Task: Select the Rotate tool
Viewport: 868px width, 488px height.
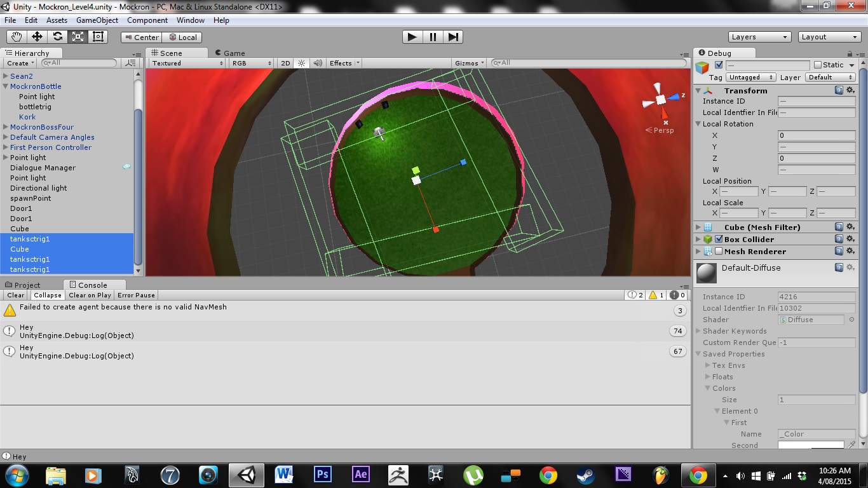Action: click(58, 36)
